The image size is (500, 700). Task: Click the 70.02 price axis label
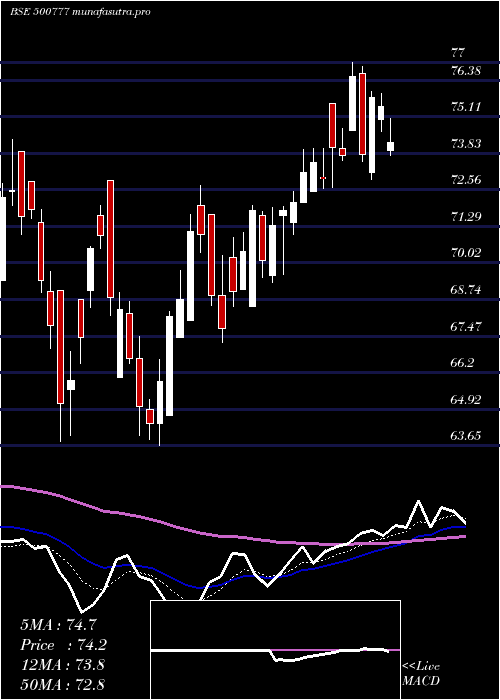[466, 253]
